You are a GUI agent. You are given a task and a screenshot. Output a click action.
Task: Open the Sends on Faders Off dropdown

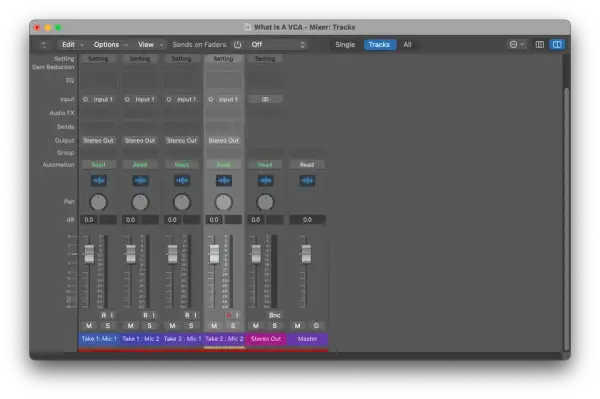pyautogui.click(x=277, y=45)
